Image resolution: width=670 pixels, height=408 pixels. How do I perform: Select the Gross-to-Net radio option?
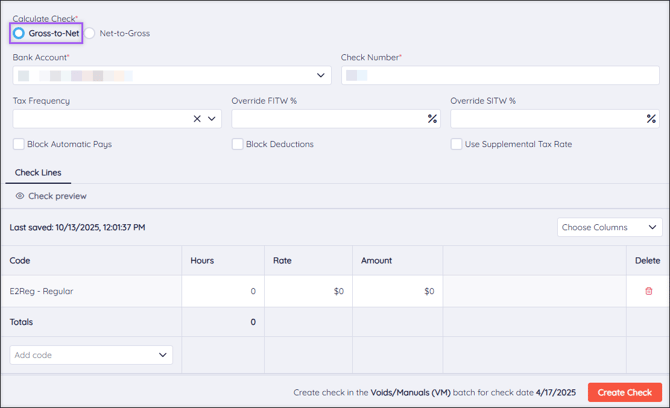click(x=18, y=33)
